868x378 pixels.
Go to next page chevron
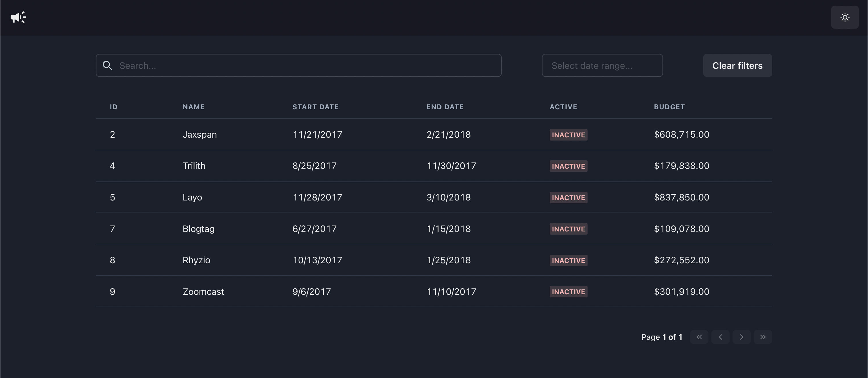(741, 337)
